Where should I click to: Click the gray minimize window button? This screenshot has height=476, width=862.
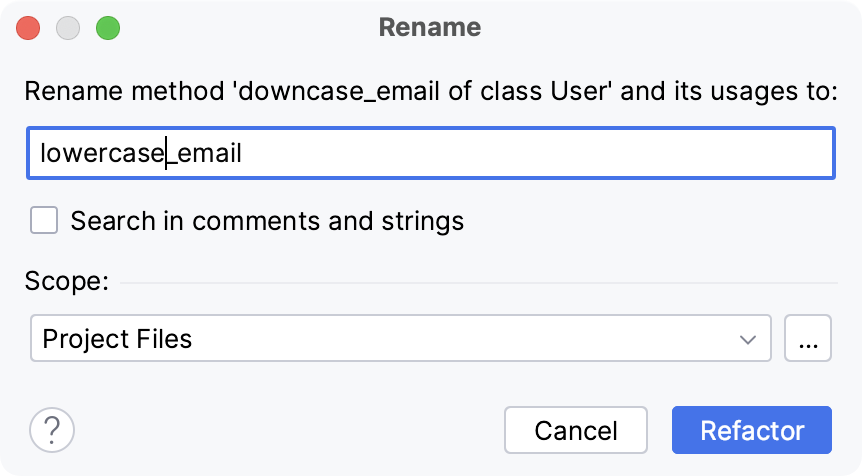pos(68,27)
